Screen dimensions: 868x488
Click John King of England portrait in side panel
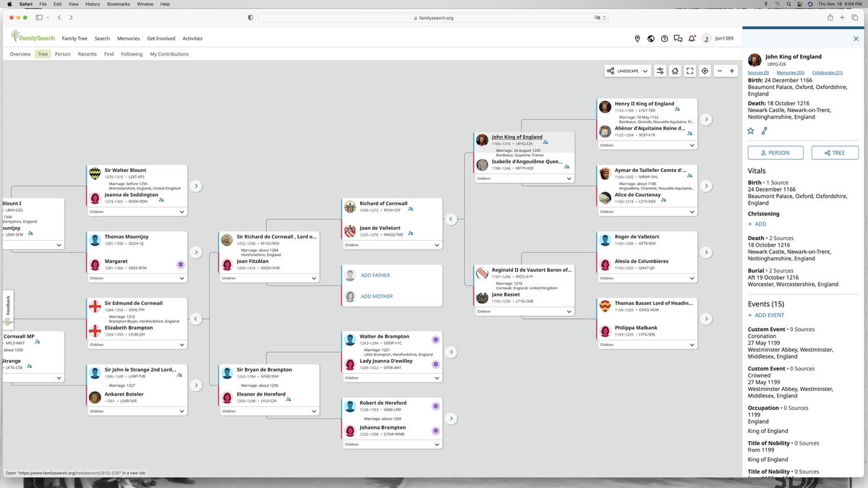click(x=754, y=59)
